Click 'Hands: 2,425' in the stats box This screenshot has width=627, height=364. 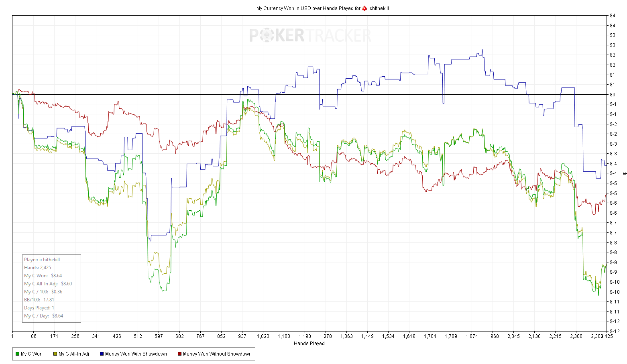coord(37,268)
